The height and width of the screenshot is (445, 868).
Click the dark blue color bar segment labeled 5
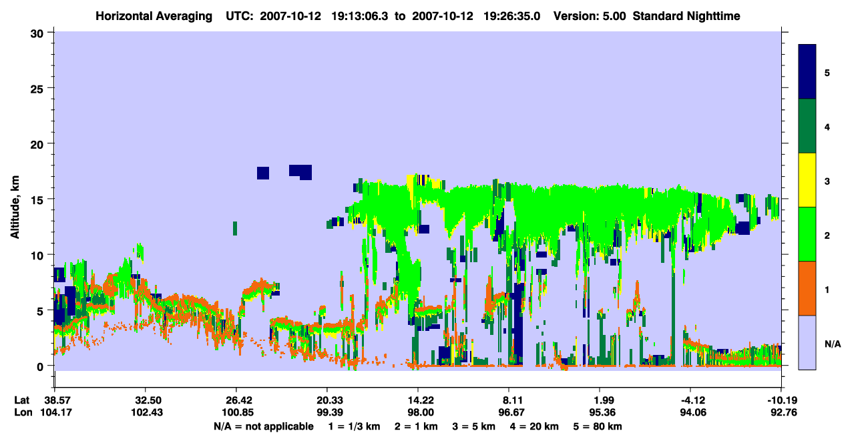point(807,71)
